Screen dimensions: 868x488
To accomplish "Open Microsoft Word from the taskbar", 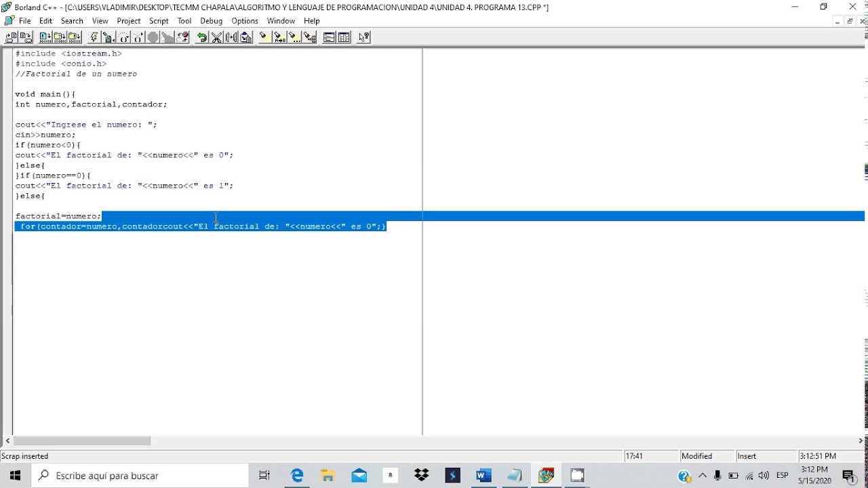I will tap(484, 476).
